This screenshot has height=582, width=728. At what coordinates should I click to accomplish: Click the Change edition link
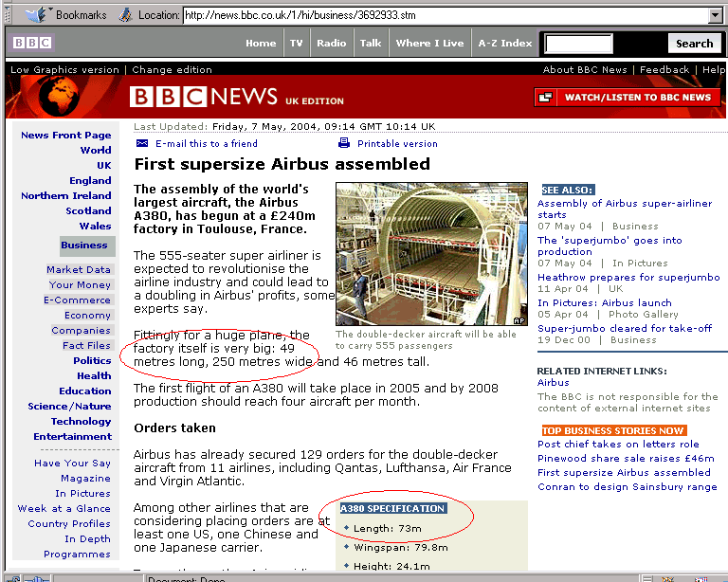coord(172,69)
